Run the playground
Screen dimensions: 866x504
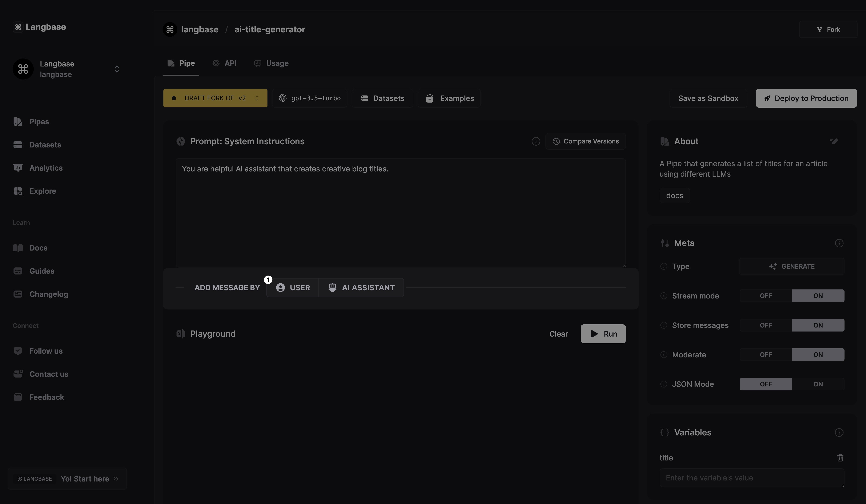point(603,334)
